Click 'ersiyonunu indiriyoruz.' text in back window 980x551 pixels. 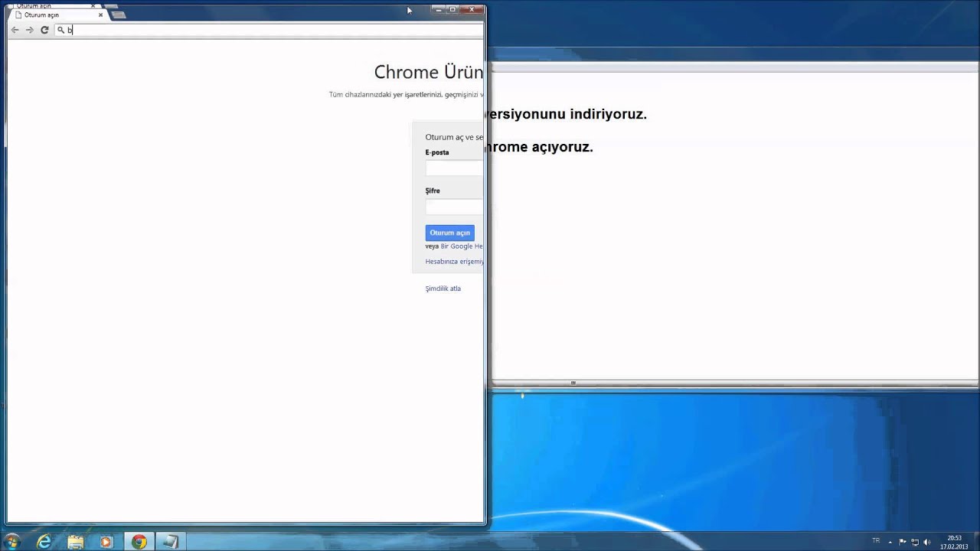point(567,114)
